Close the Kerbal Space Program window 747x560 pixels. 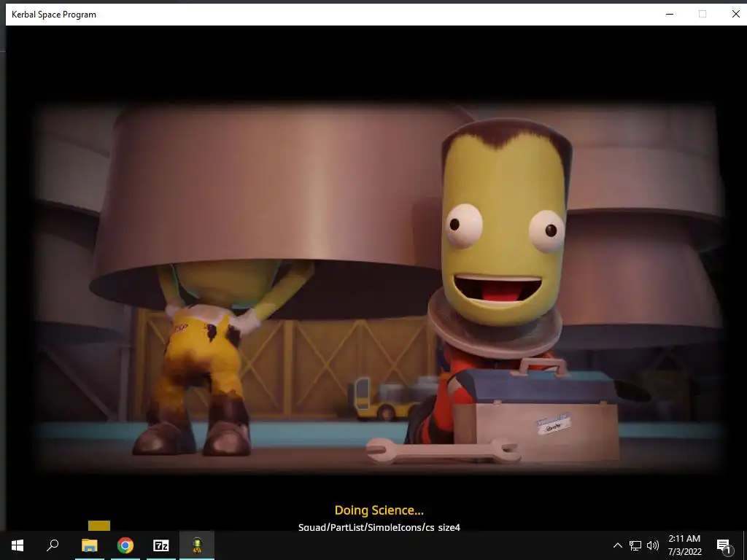pos(735,15)
